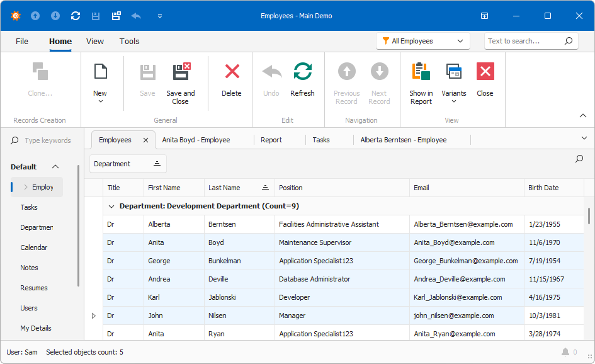Switch to the View ribbon tab
The width and height of the screenshot is (595, 364).
tap(95, 42)
